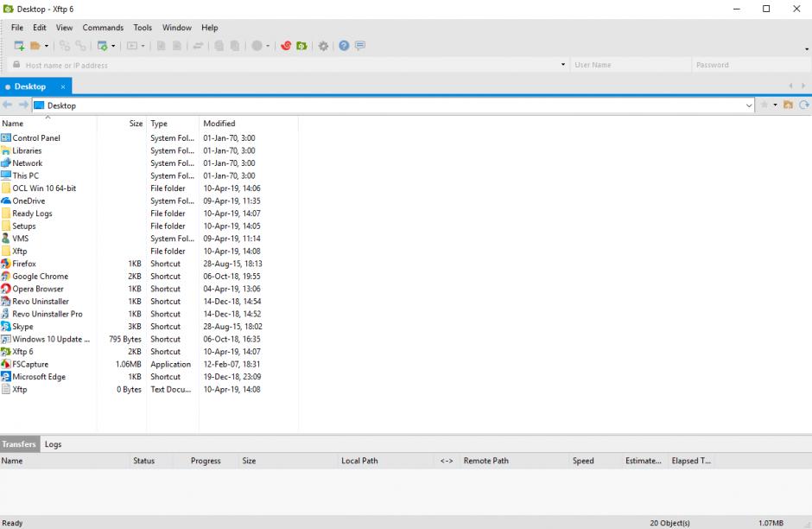Switch to the Transfers tab
The image size is (812, 529).
(x=19, y=444)
